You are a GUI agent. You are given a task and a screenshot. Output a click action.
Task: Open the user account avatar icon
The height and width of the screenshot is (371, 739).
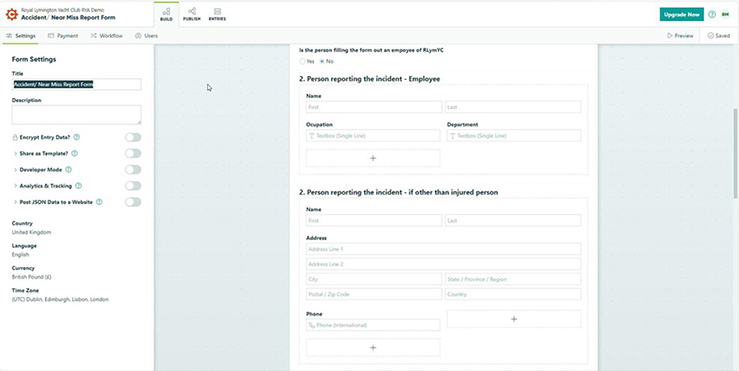pos(725,15)
